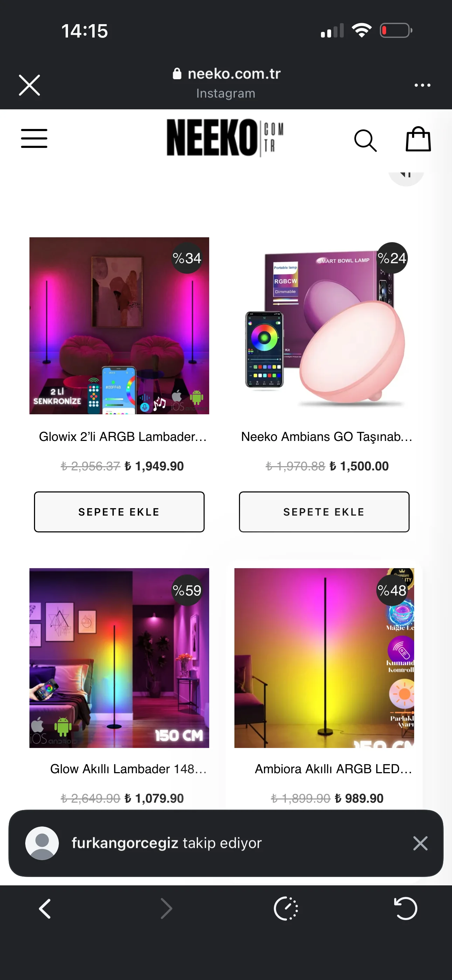Reload the page with refresh icon
Image resolution: width=452 pixels, height=980 pixels.
[406, 908]
